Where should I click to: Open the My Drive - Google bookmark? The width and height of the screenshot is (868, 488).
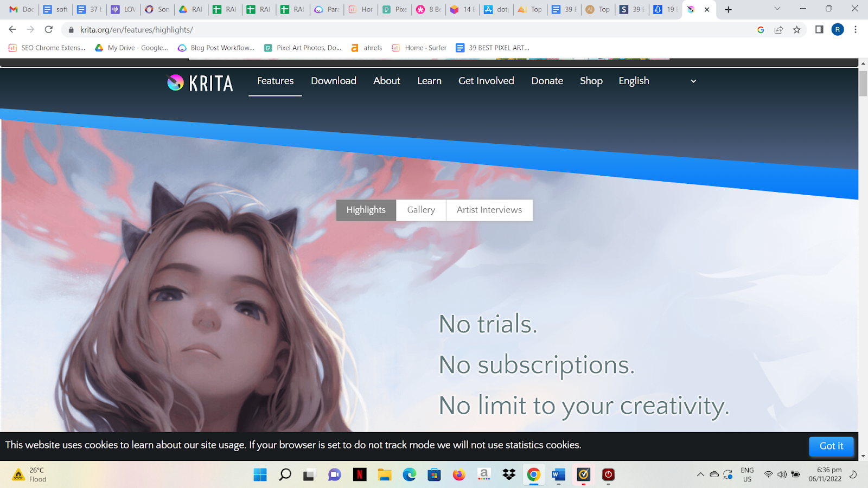pyautogui.click(x=131, y=48)
